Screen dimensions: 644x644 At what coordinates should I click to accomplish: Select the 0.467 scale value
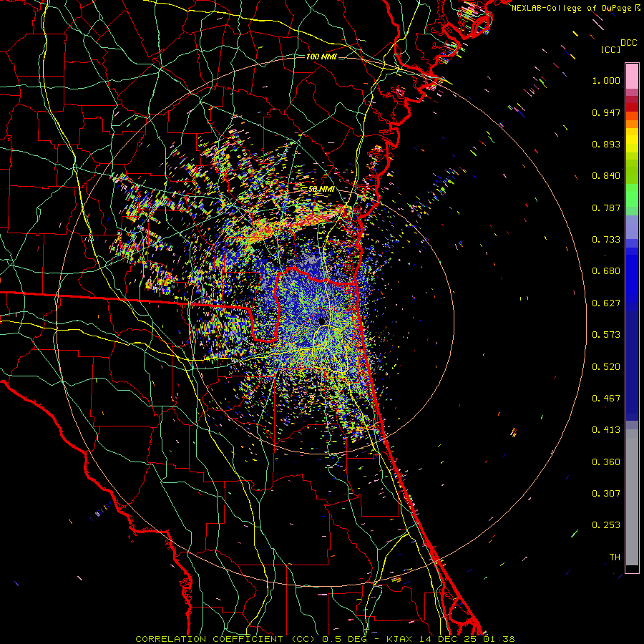coord(606,399)
